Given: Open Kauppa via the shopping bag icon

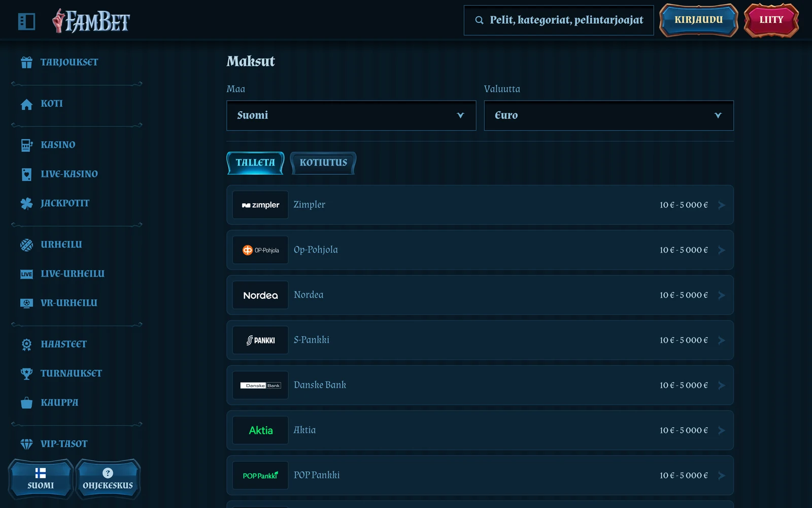Looking at the screenshot, I should 26,403.
